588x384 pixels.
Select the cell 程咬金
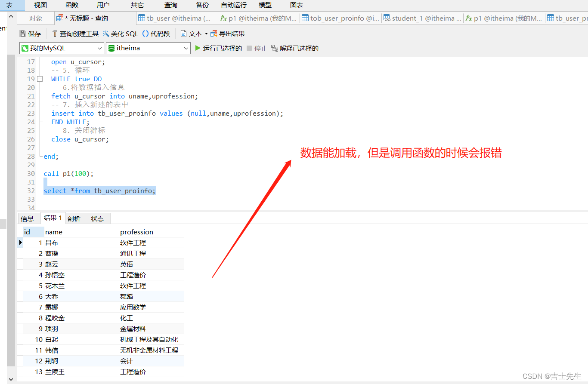(x=81, y=318)
